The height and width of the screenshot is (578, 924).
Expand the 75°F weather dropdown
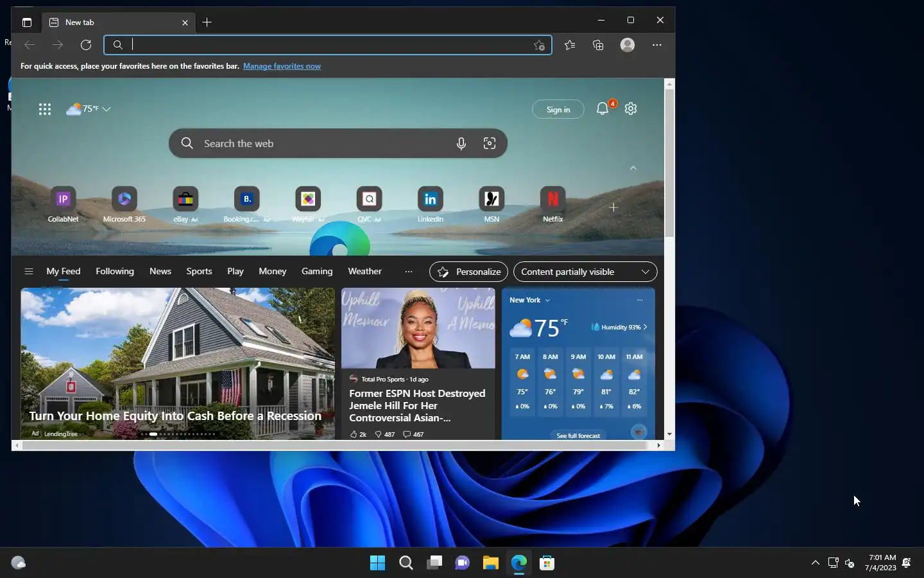click(x=89, y=109)
